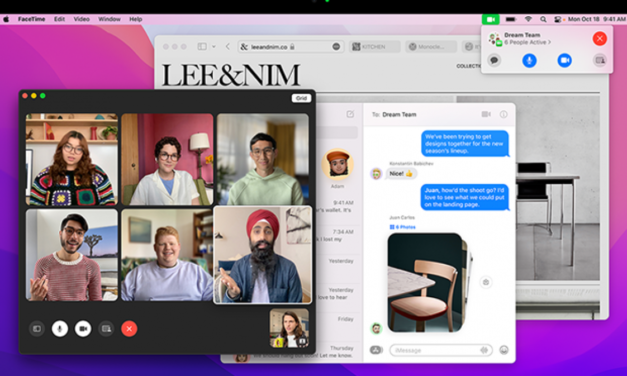
Task: Toggle camera in Dream Team panel
Action: tap(564, 60)
